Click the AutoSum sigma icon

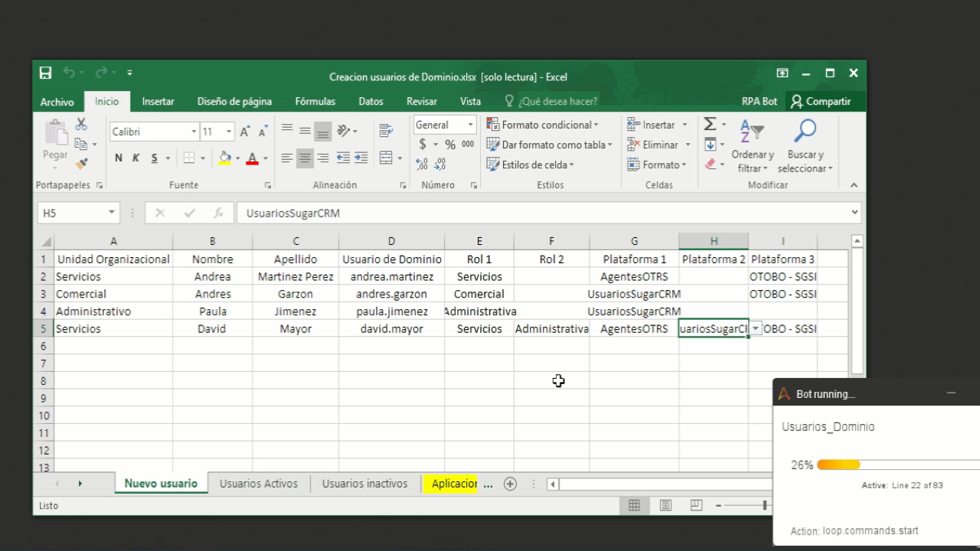(x=710, y=125)
